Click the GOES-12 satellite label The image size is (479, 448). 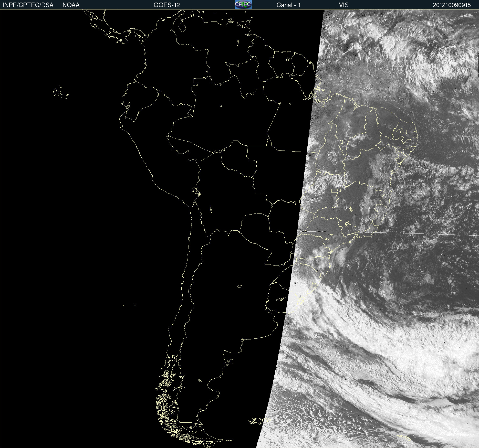(x=167, y=5)
